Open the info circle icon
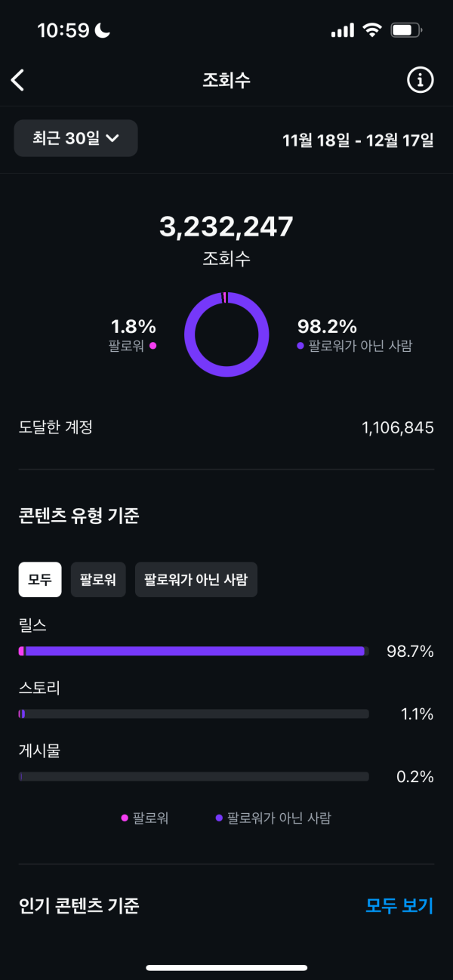 (421, 80)
